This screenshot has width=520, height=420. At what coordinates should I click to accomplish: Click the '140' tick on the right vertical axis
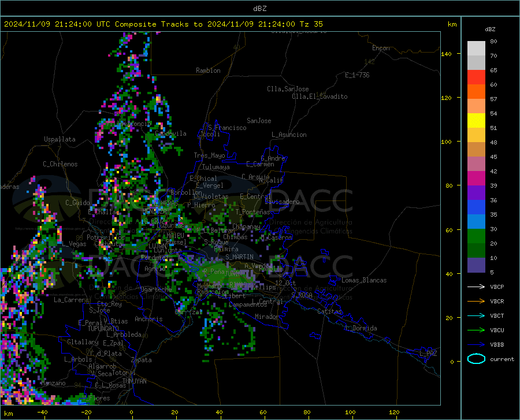point(446,54)
